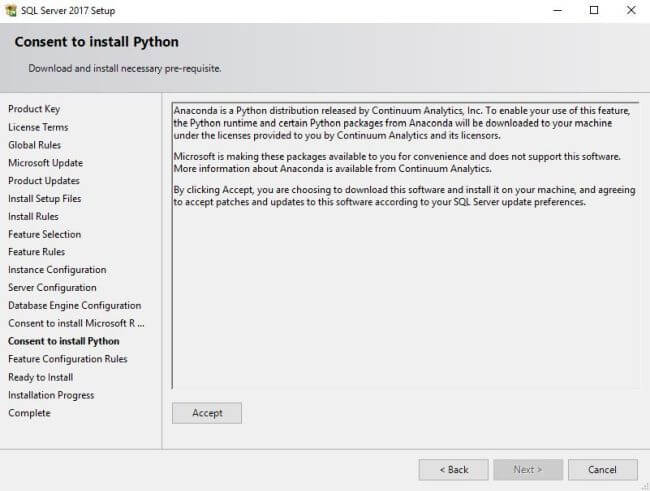Click the 'By clicking Accept' paragraph
This screenshot has height=491, width=650.
[405, 196]
